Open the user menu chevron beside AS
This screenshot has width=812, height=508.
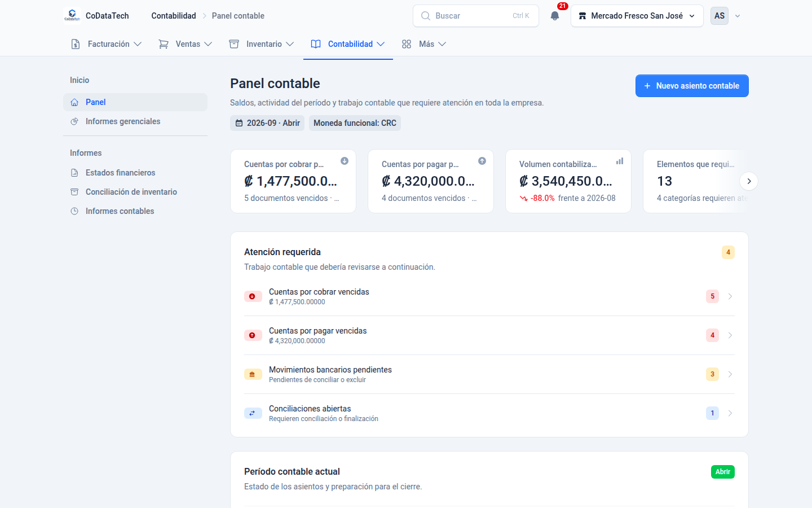pos(738,16)
